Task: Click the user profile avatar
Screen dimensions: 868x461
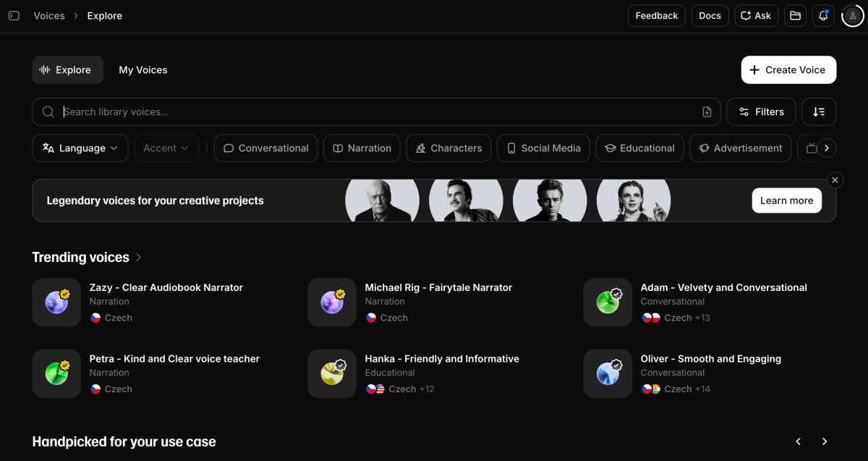Action: [853, 15]
